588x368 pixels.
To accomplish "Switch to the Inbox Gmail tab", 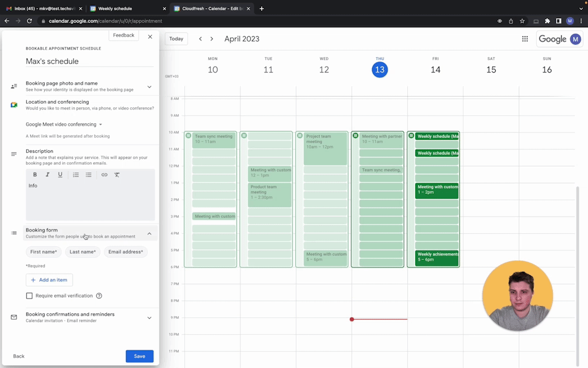I will [43, 9].
